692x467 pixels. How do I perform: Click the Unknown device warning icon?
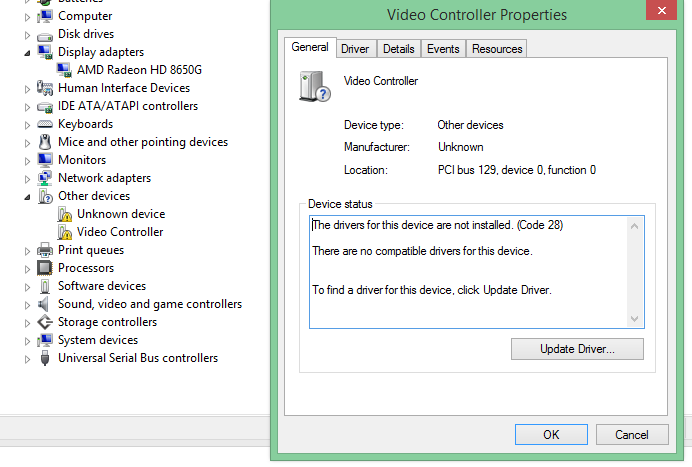[x=64, y=214]
